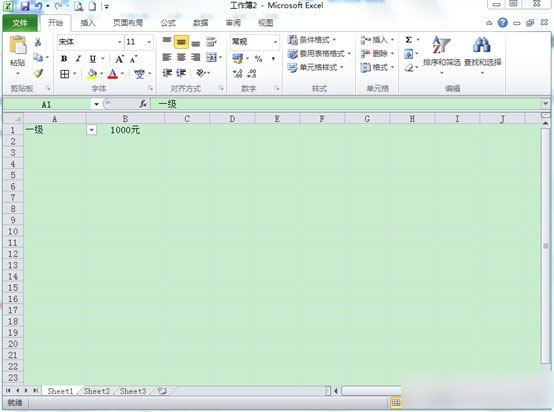Apply comma style

(x=273, y=59)
